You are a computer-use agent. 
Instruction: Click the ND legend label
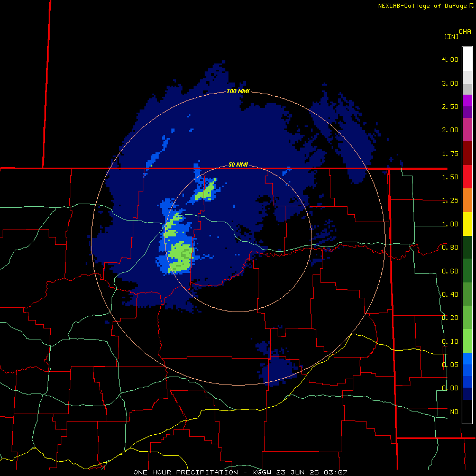pos(454,412)
